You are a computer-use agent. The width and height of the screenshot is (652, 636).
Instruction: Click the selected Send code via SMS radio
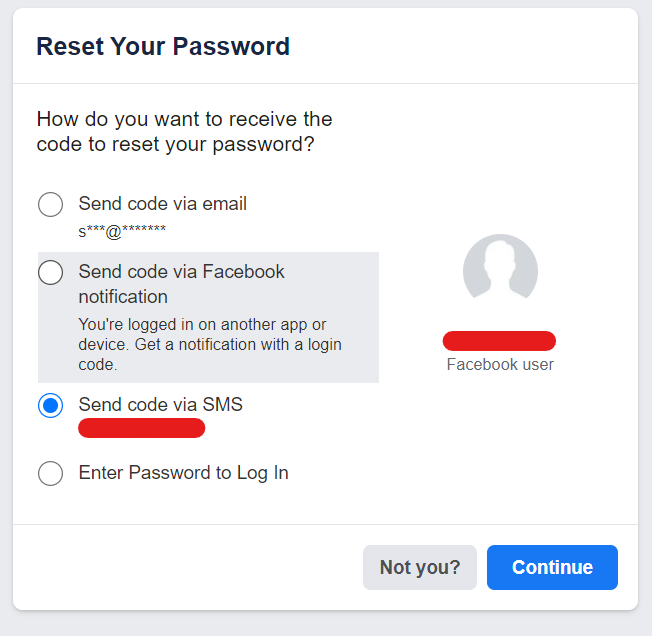coord(50,405)
